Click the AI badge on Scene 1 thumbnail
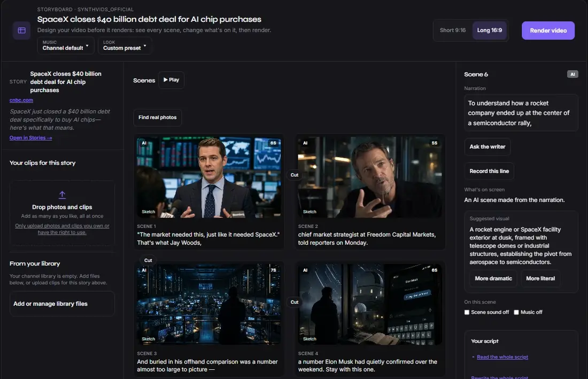This screenshot has width=588, height=379. [x=144, y=143]
